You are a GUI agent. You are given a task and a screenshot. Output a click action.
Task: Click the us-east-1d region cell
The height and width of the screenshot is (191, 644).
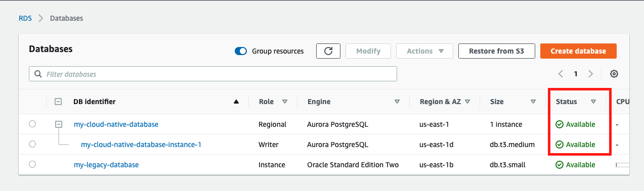coord(437,145)
